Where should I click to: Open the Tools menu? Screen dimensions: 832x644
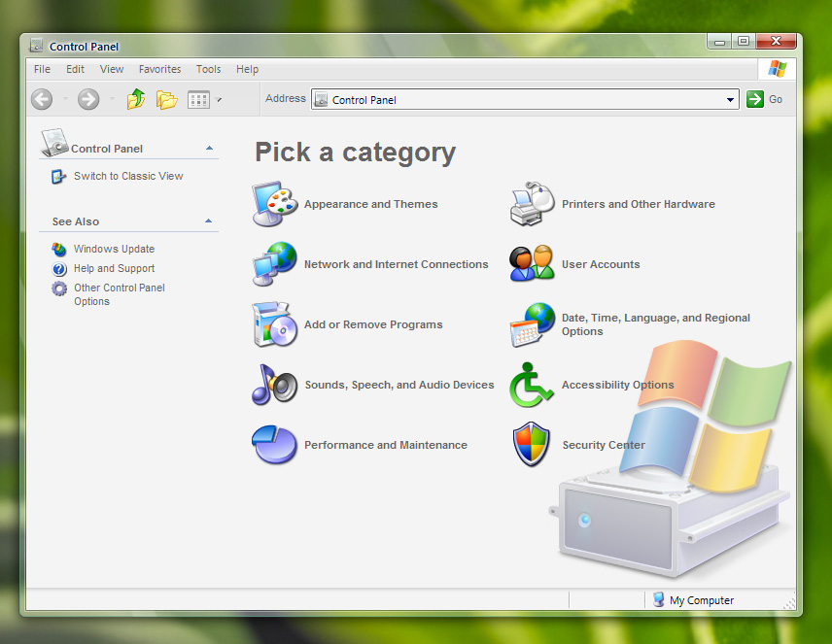pos(208,69)
